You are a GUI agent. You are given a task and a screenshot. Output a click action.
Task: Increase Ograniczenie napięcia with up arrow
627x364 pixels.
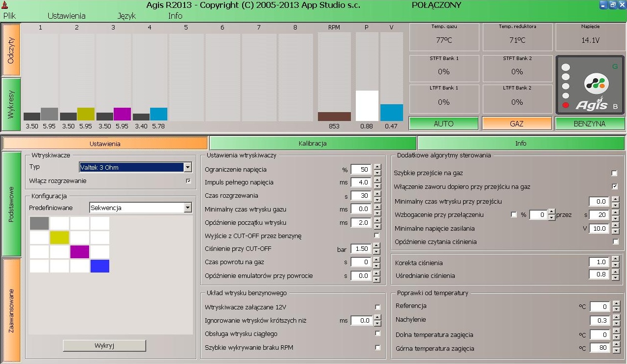[377, 167]
